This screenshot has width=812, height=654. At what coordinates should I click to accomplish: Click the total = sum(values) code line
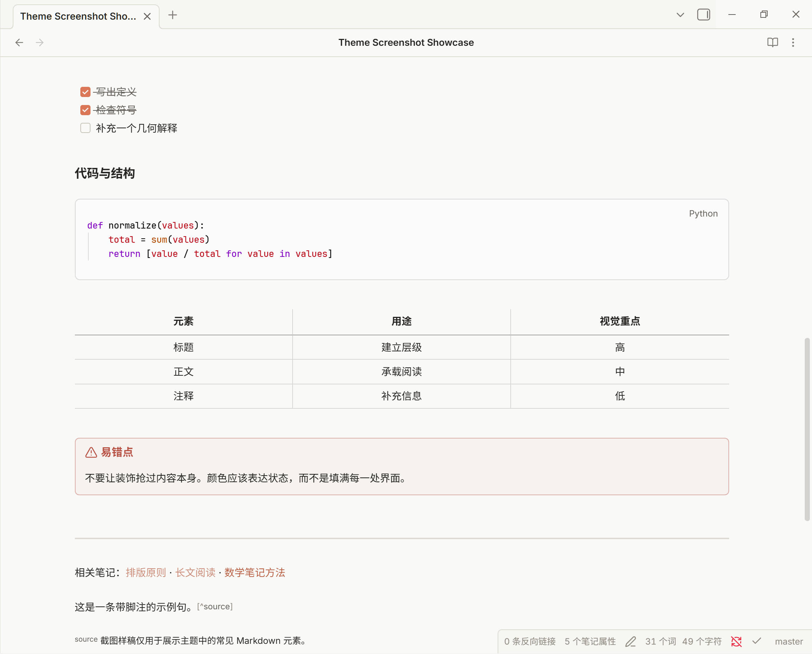pos(159,239)
